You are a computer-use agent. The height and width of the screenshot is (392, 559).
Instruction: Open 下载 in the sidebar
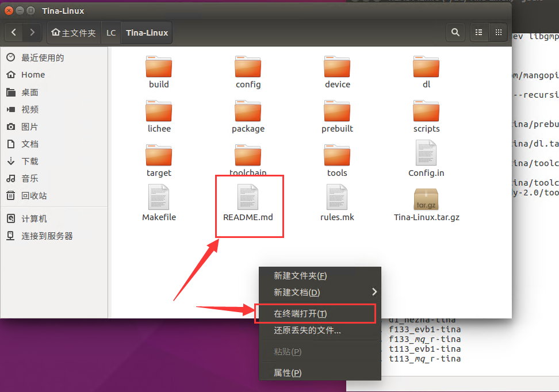(54, 161)
